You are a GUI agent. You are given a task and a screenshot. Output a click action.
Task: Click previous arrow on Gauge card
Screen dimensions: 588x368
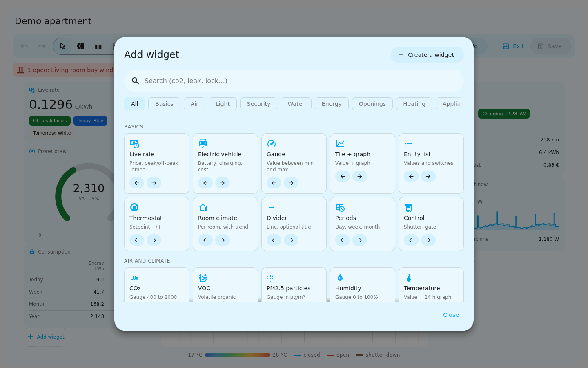click(274, 183)
